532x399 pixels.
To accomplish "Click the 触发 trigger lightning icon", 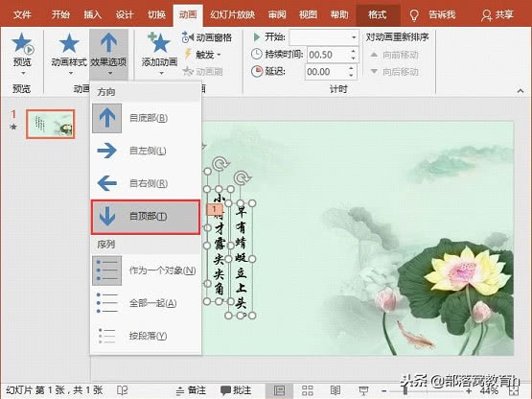I will coord(188,54).
